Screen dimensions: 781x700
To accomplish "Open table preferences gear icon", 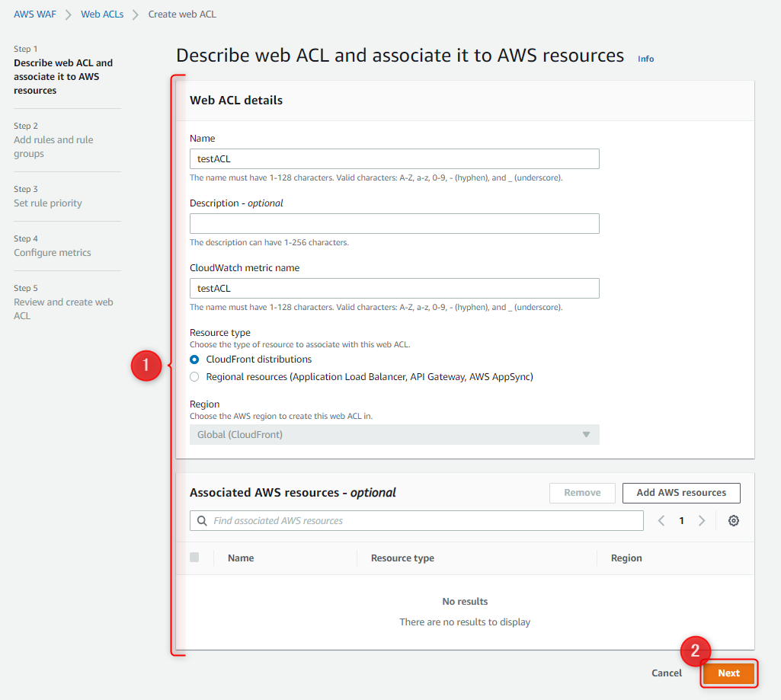I will tap(733, 521).
